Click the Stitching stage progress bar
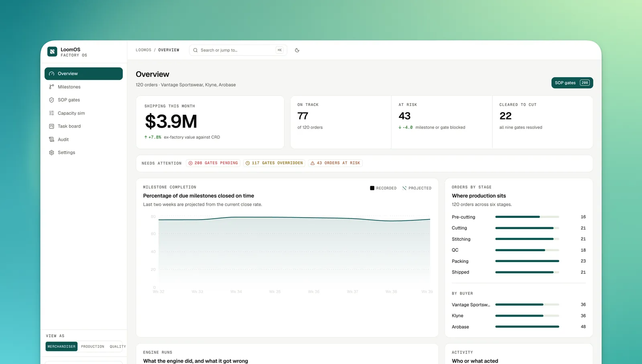 (x=527, y=239)
